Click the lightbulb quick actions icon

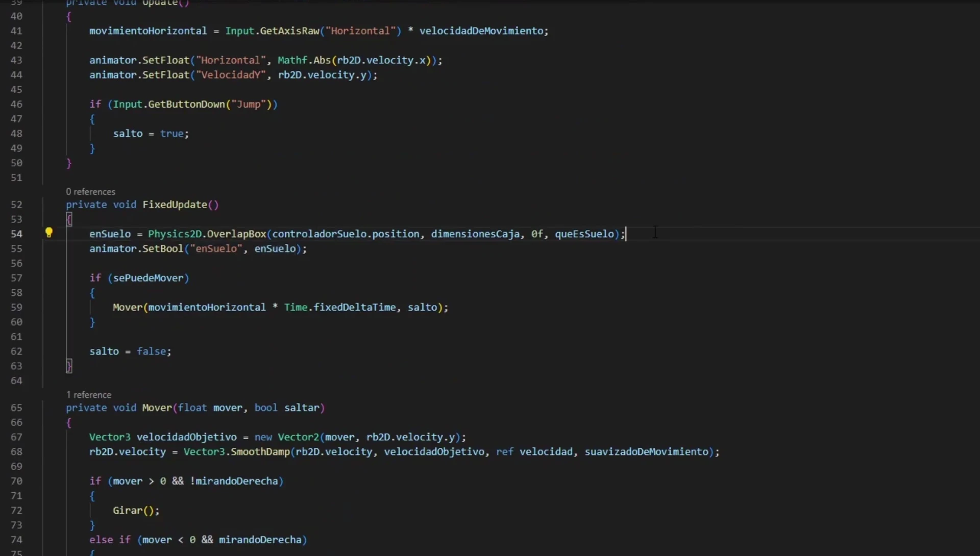click(x=49, y=233)
